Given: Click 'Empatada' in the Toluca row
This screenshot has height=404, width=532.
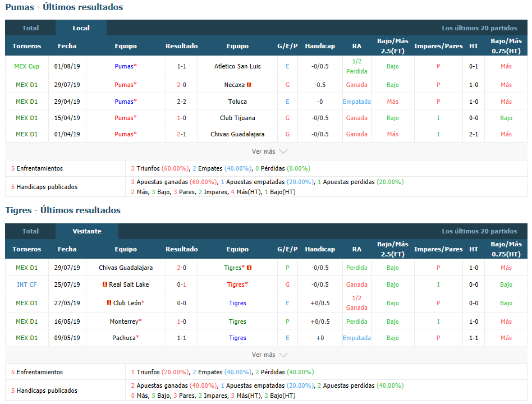Looking at the screenshot, I should coord(356,102).
